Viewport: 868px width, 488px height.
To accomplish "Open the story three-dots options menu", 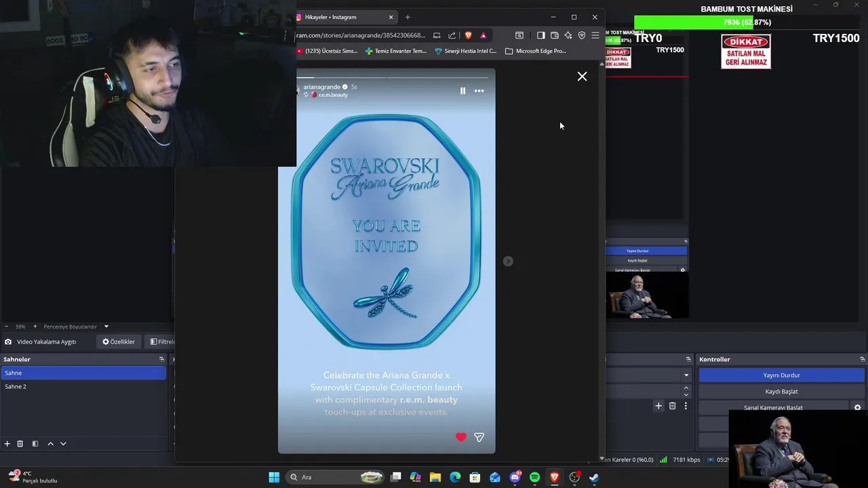I will coord(479,91).
